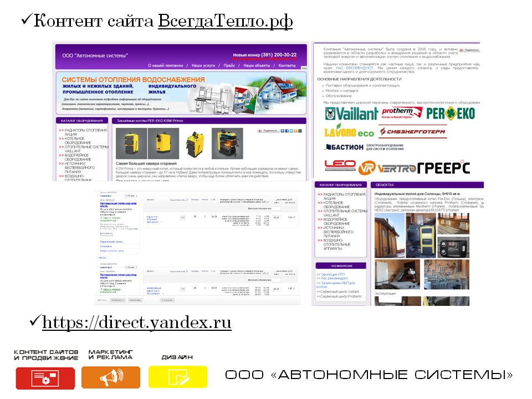
Task: Open the ВсегдаТепло.рф link in the heading
Action: pos(225,21)
